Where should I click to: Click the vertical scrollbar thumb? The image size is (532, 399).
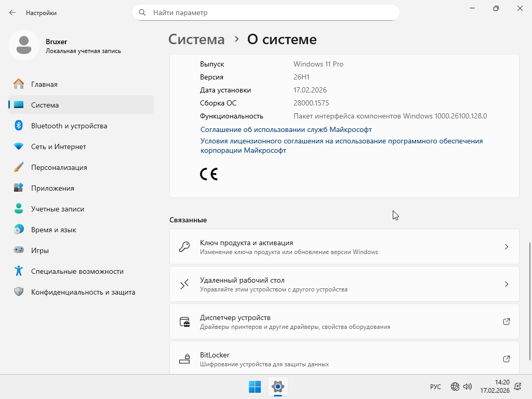click(x=529, y=301)
